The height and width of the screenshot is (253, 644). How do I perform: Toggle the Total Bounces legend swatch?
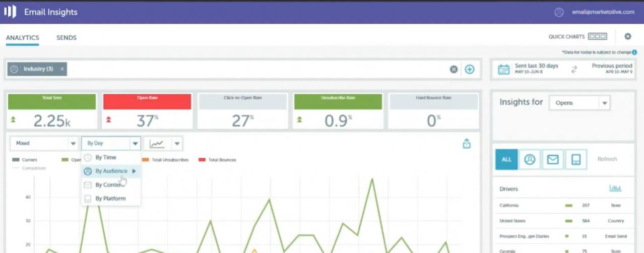pos(202,160)
